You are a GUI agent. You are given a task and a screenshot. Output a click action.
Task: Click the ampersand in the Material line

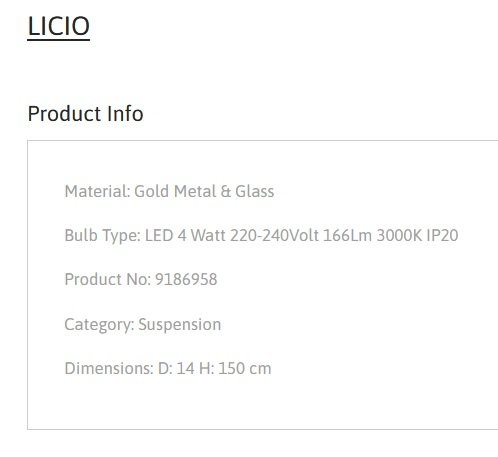[x=226, y=192]
